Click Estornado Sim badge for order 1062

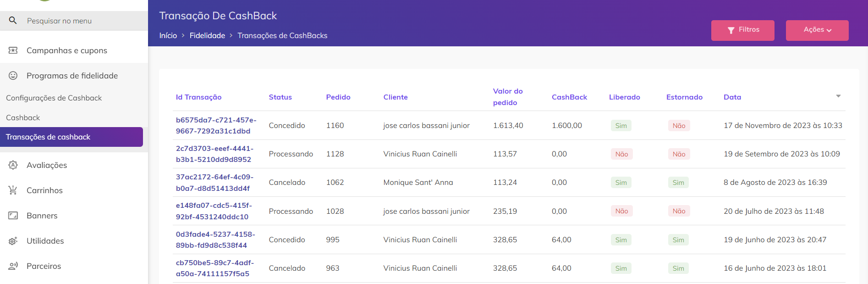point(678,183)
